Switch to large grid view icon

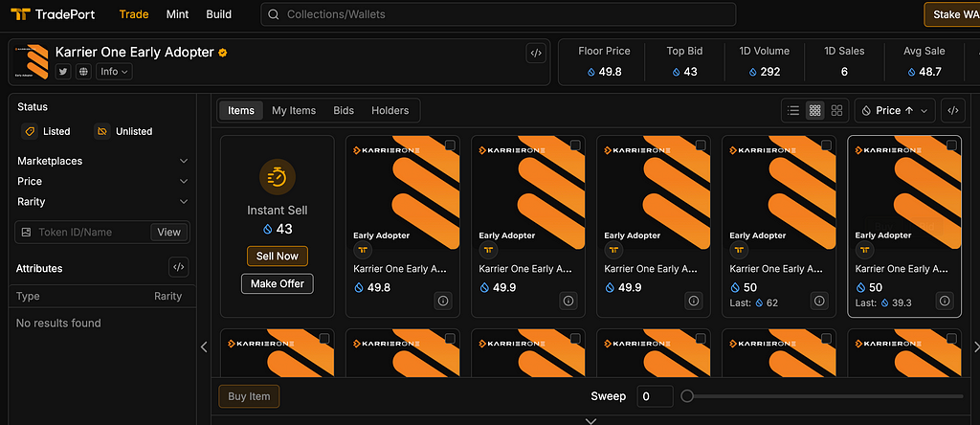[836, 111]
